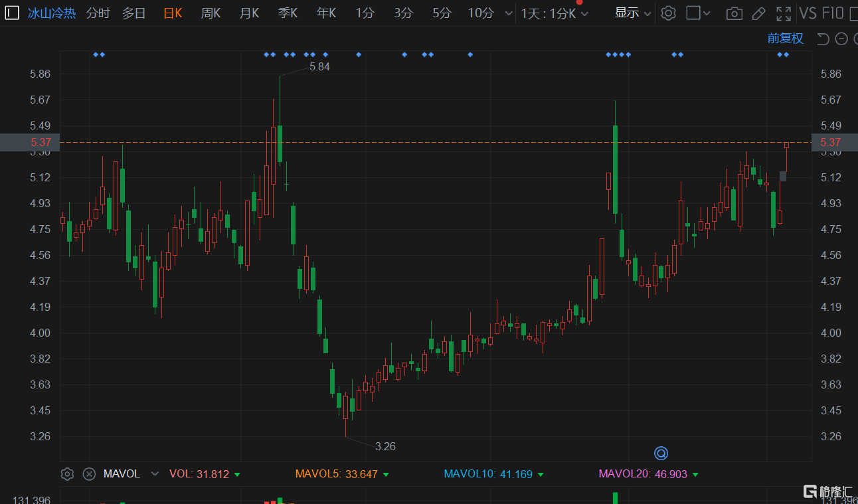
Task: Open VS comparison button
Action: [x=808, y=13]
